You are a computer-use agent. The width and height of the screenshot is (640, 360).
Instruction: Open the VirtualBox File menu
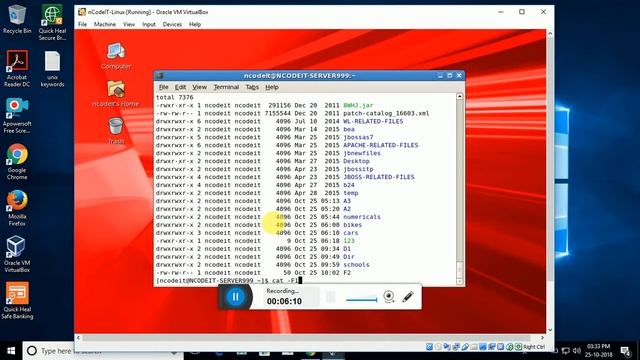tap(82, 24)
